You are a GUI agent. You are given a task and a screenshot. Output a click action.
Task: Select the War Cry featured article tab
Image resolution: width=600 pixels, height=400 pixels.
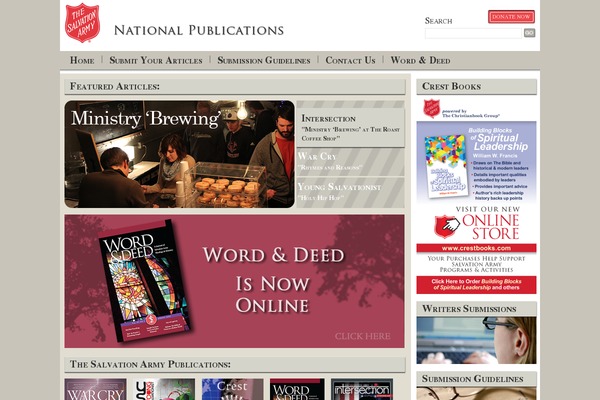(x=351, y=162)
